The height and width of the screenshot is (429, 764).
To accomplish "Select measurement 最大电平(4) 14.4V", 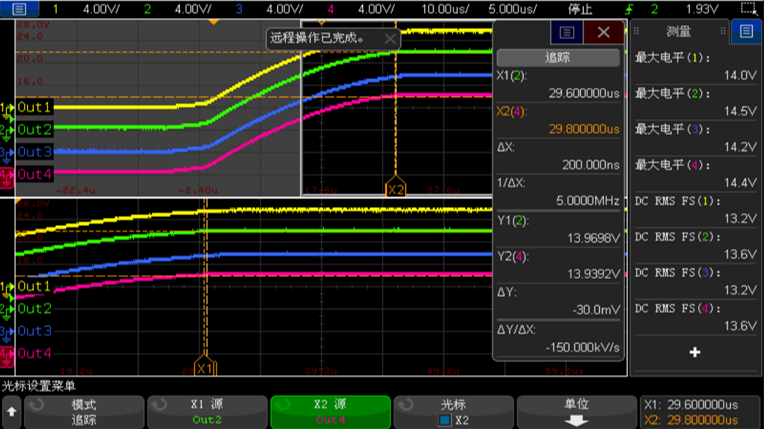I will [x=696, y=174].
